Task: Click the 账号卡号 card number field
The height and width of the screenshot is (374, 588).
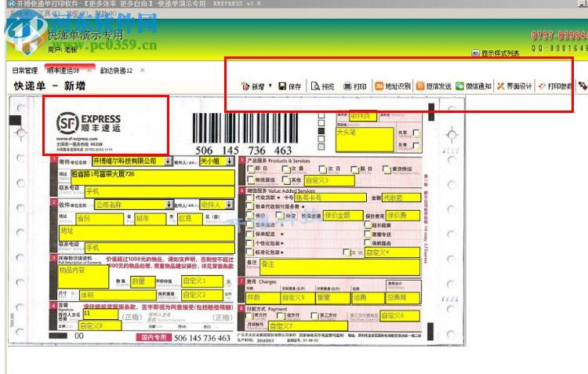Action: (330, 198)
